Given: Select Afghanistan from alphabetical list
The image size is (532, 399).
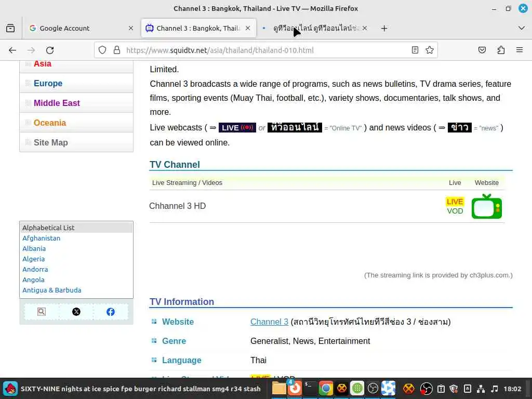Looking at the screenshot, I should (42, 238).
